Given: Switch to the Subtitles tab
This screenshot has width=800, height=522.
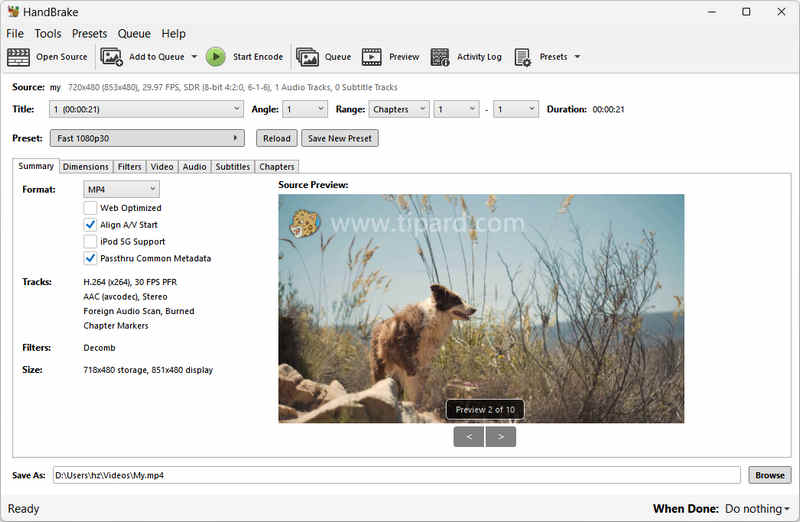Looking at the screenshot, I should (233, 167).
